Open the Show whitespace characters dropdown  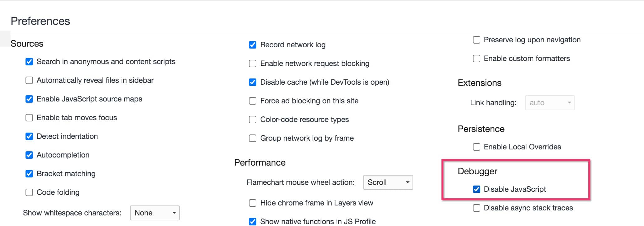coord(155,213)
